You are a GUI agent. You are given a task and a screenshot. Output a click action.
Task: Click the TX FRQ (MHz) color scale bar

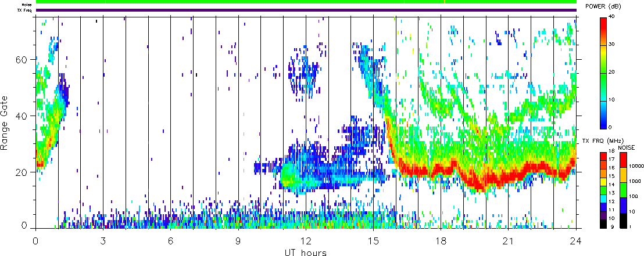point(603,190)
